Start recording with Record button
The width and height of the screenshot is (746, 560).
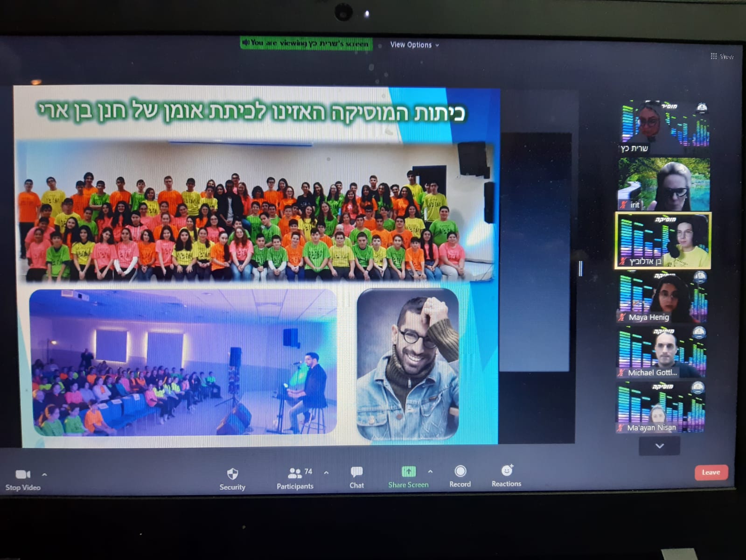pyautogui.click(x=460, y=476)
